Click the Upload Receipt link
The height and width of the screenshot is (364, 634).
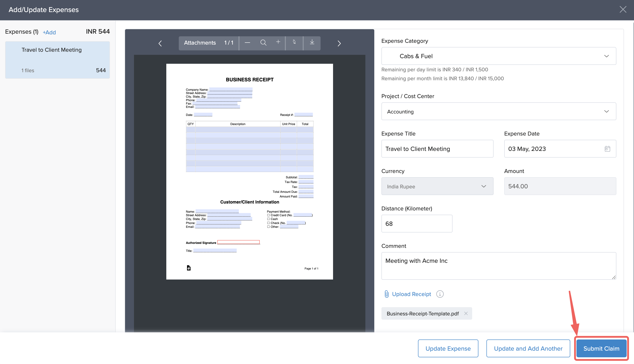click(411, 294)
